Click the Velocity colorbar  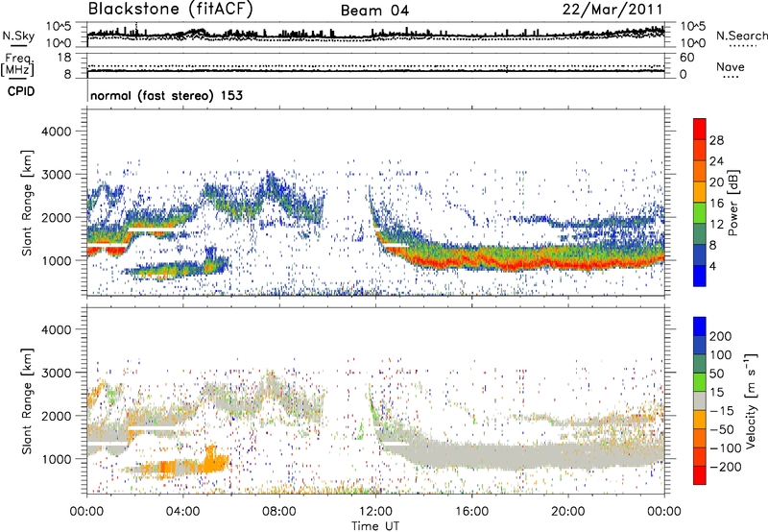[700, 400]
